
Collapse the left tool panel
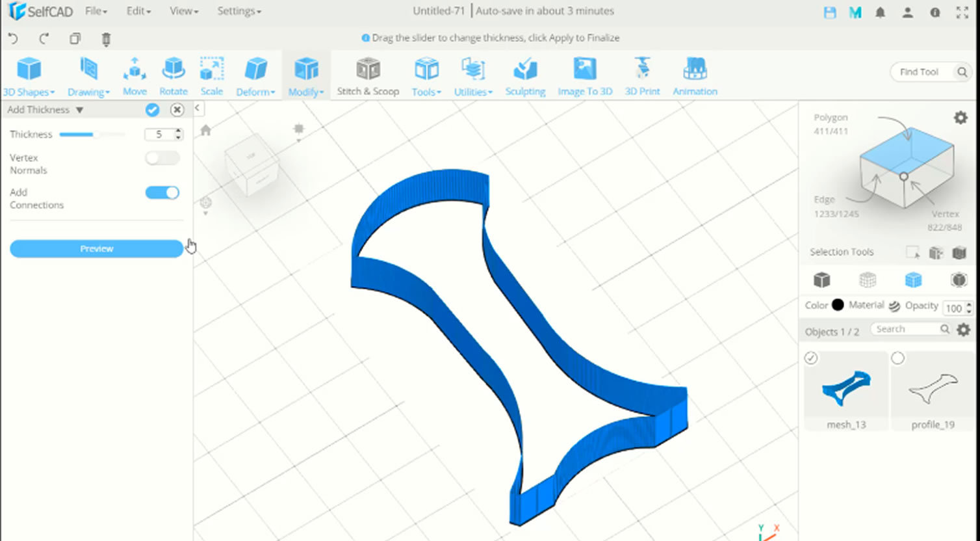coord(197,109)
